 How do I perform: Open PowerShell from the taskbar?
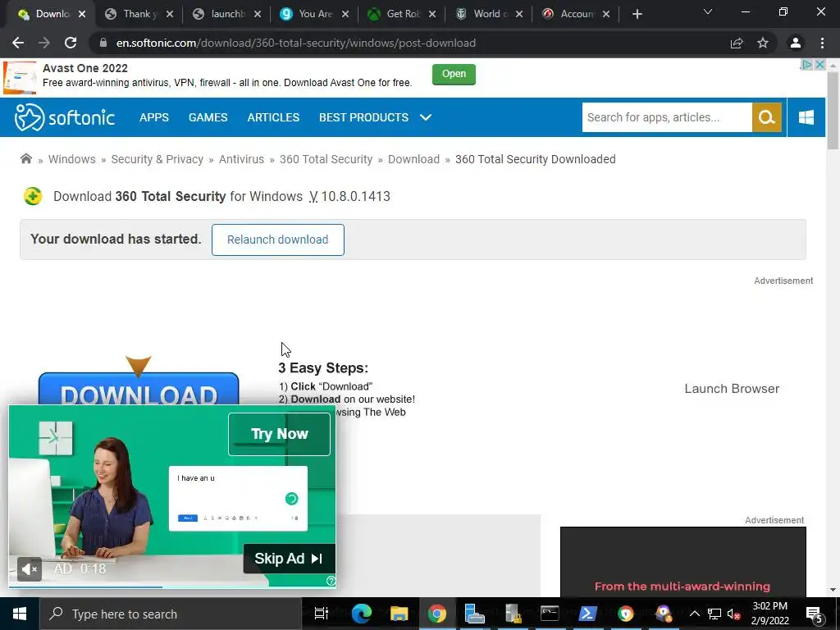[587, 614]
